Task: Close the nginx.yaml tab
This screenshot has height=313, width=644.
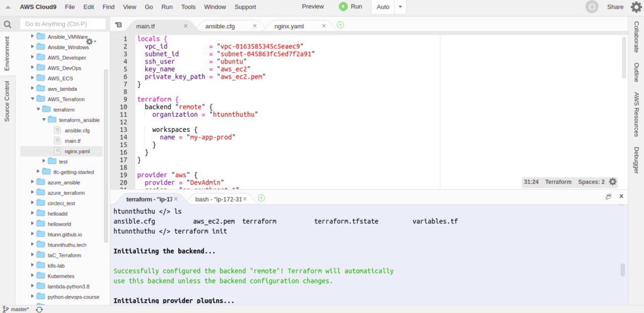Action: point(324,25)
